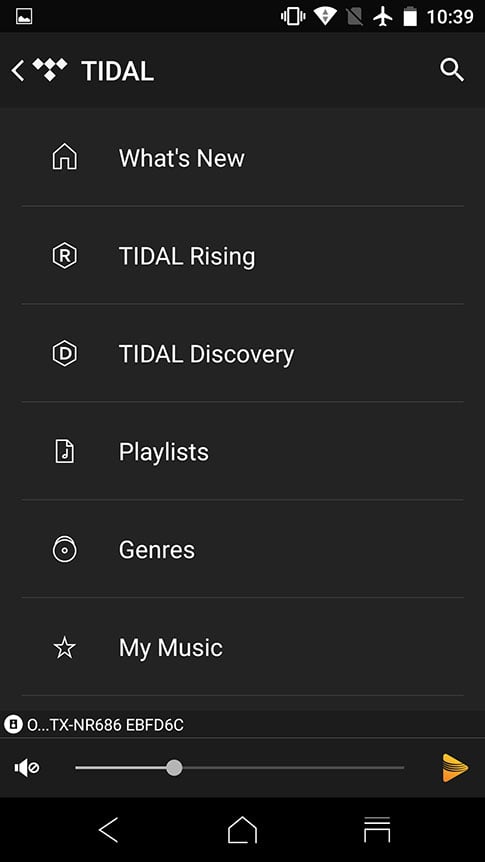
Task: Open the orange now-playing arrow icon
Action: pos(455,767)
